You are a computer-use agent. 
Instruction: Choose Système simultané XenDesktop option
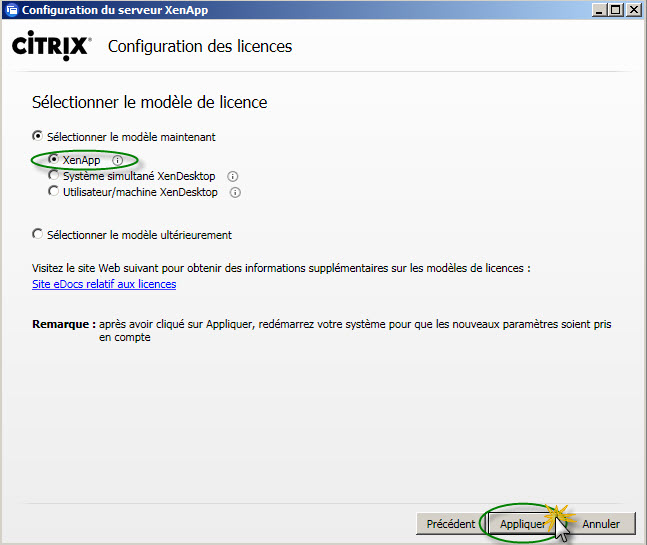[x=53, y=175]
